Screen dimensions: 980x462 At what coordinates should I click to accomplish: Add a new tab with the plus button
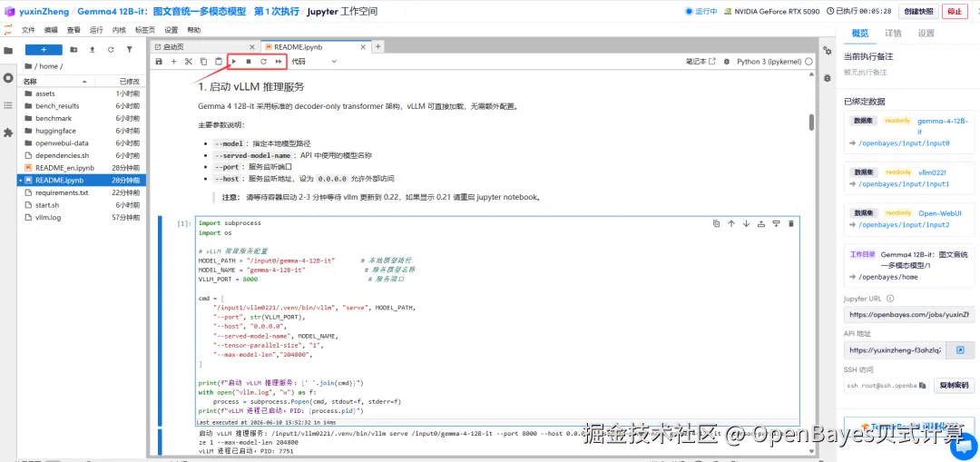(x=377, y=47)
